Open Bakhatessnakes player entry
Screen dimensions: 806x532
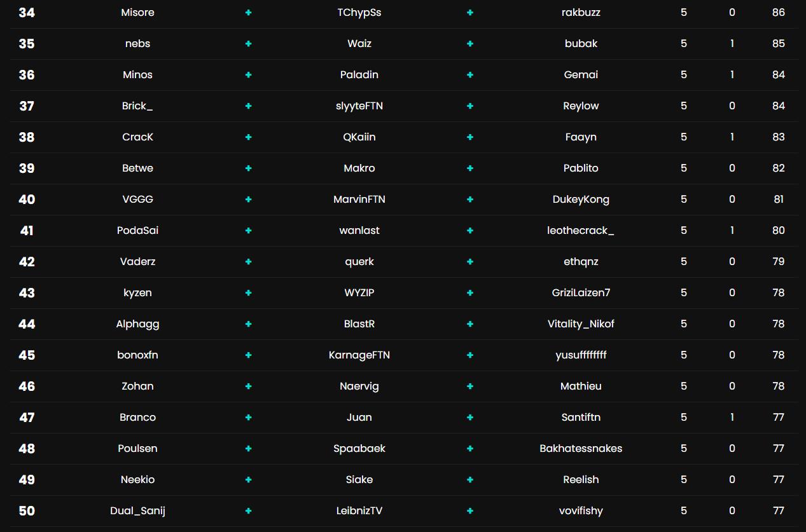point(581,449)
